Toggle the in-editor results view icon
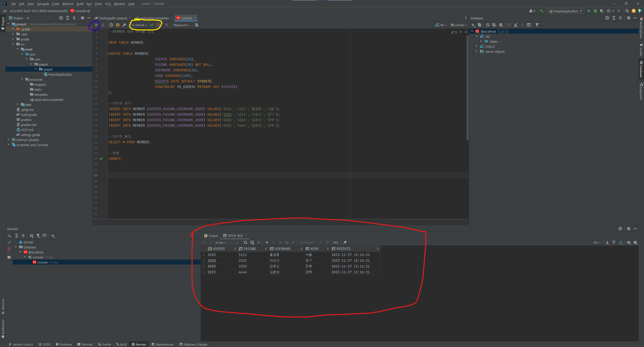This screenshot has height=347, width=644. [196, 25]
